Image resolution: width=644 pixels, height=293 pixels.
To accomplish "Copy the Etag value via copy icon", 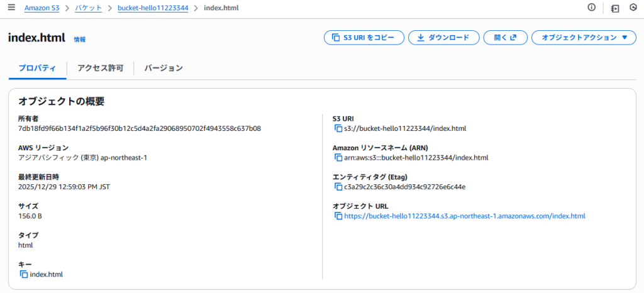I will [338, 187].
